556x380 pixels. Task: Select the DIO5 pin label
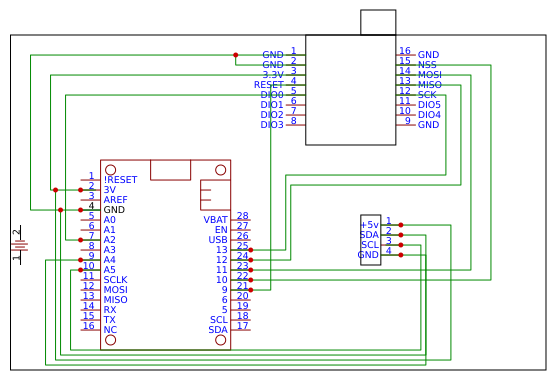tap(429, 105)
